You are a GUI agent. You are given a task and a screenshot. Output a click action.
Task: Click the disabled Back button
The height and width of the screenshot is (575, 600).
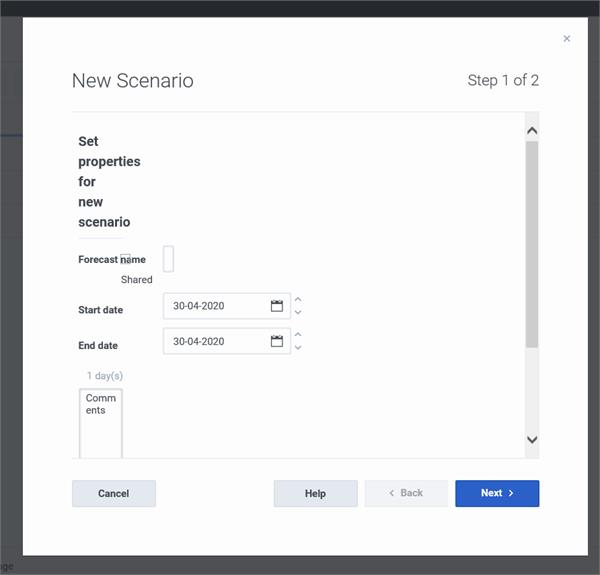(406, 494)
